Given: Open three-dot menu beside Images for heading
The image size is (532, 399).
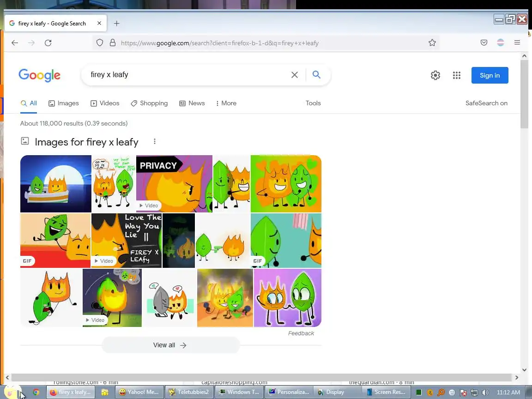Looking at the screenshot, I should click(155, 141).
